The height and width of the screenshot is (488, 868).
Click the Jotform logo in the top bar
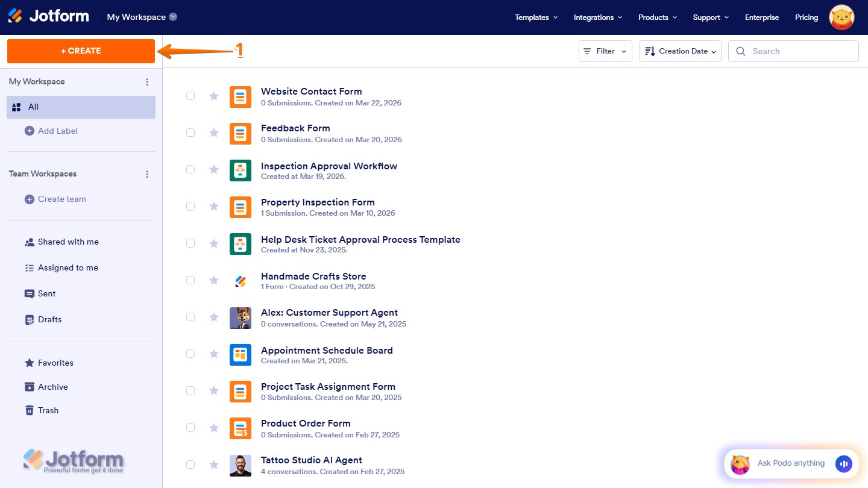click(x=48, y=16)
